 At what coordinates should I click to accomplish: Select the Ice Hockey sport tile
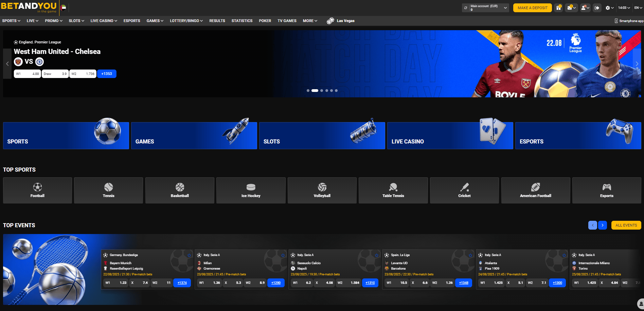[x=251, y=190]
